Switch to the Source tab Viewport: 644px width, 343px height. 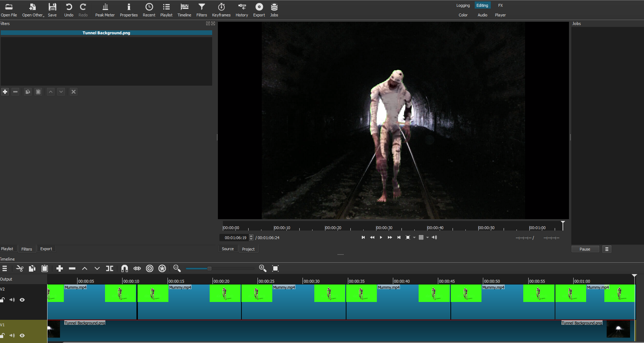(228, 248)
